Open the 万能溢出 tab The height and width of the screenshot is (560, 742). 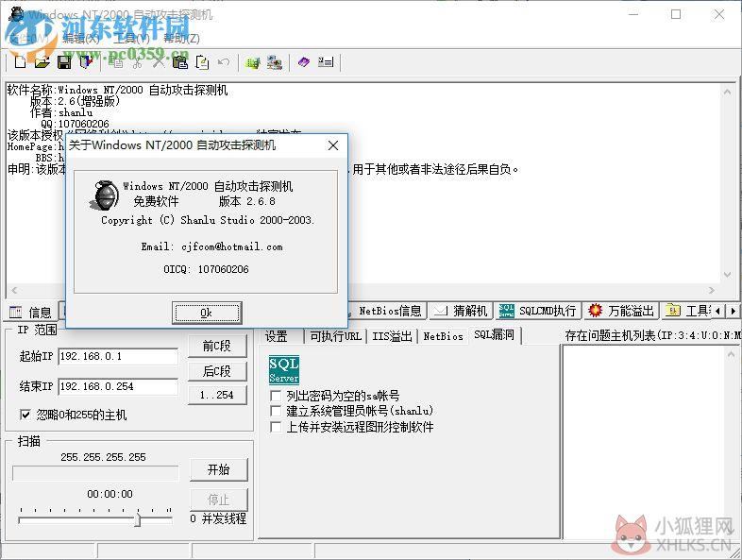[621, 311]
